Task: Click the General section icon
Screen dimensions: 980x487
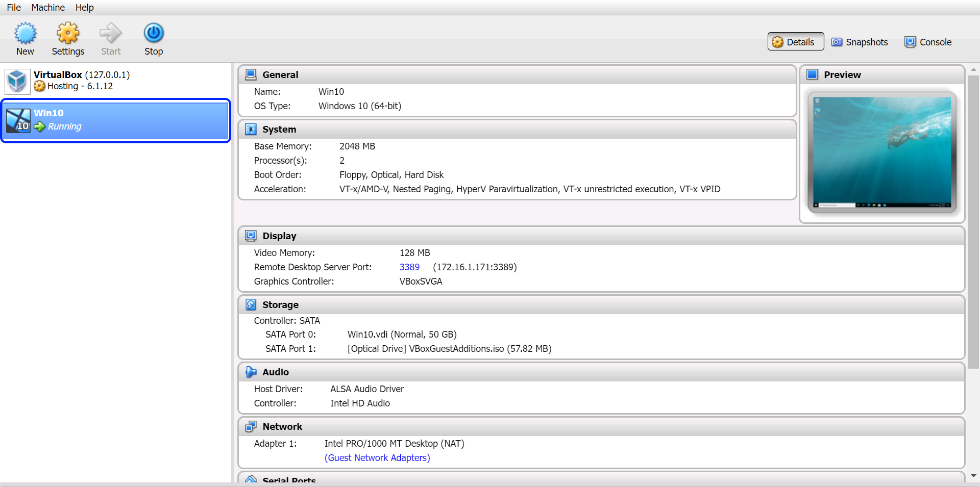Action: pos(251,74)
